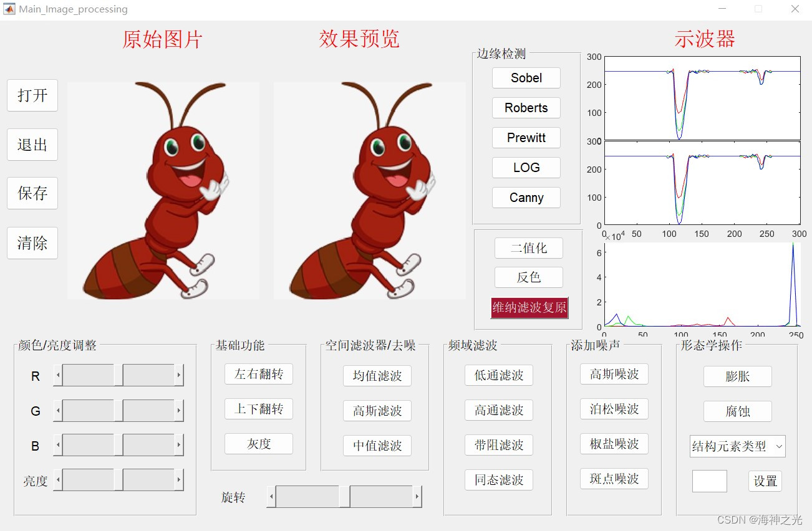Click left arrow of 旋转 slider
812x531 pixels.
(x=271, y=497)
